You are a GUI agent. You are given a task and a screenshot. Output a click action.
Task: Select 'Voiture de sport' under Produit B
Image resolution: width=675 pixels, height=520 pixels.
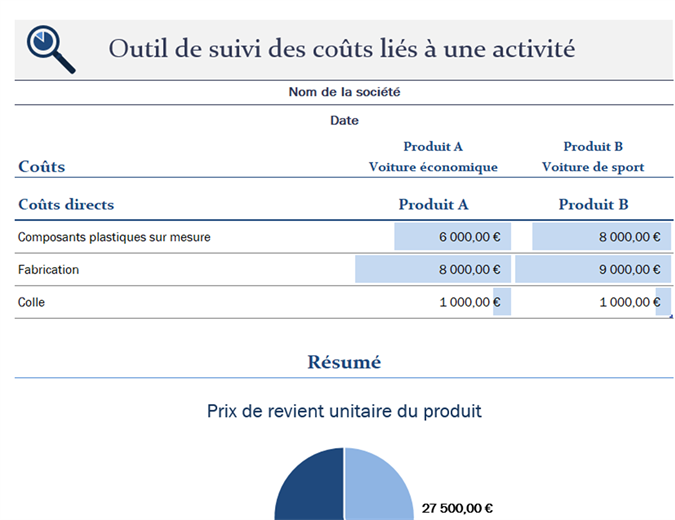tap(593, 167)
